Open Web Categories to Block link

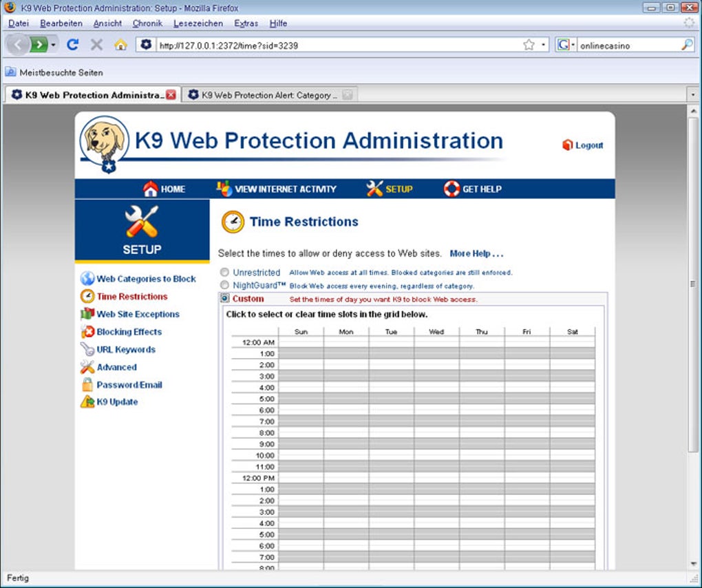tap(147, 279)
